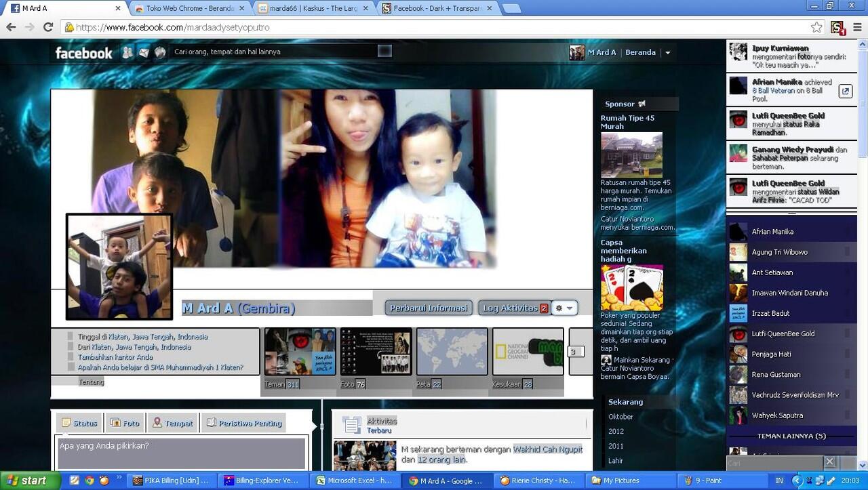Viewport: 868px width, 490px height.
Task: Click Perbarui Informasi button
Action: coord(429,308)
